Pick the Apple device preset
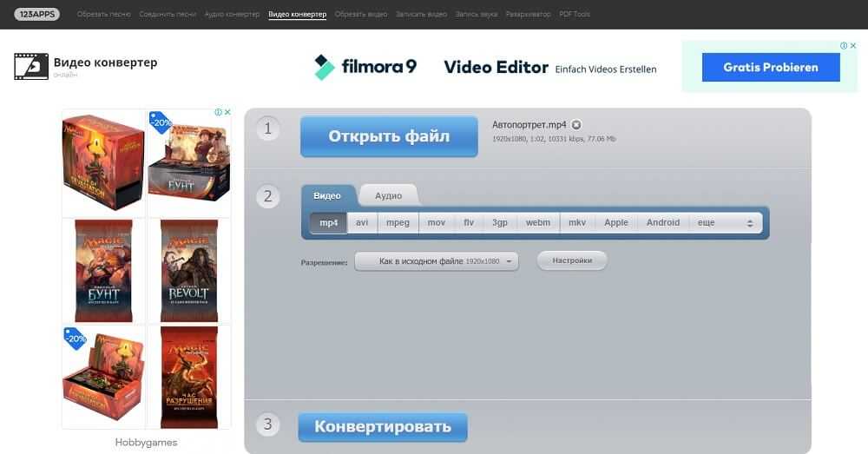Image resolution: width=868 pixels, height=454 pixels. [615, 223]
